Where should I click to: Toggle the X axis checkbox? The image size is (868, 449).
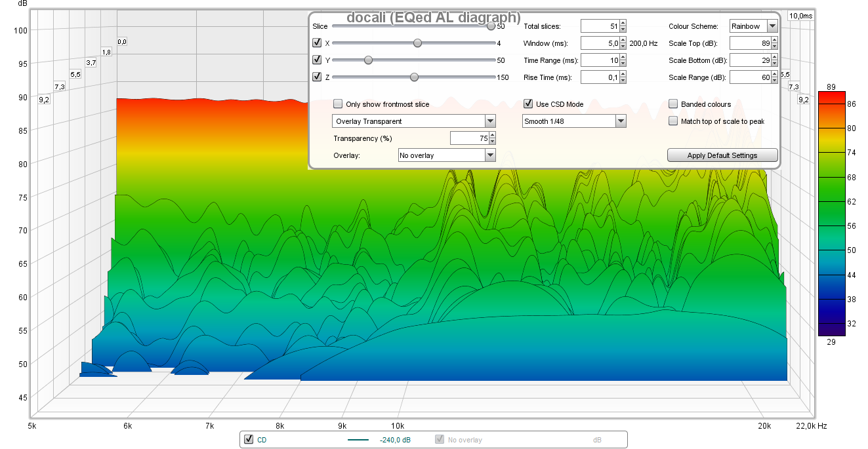317,43
